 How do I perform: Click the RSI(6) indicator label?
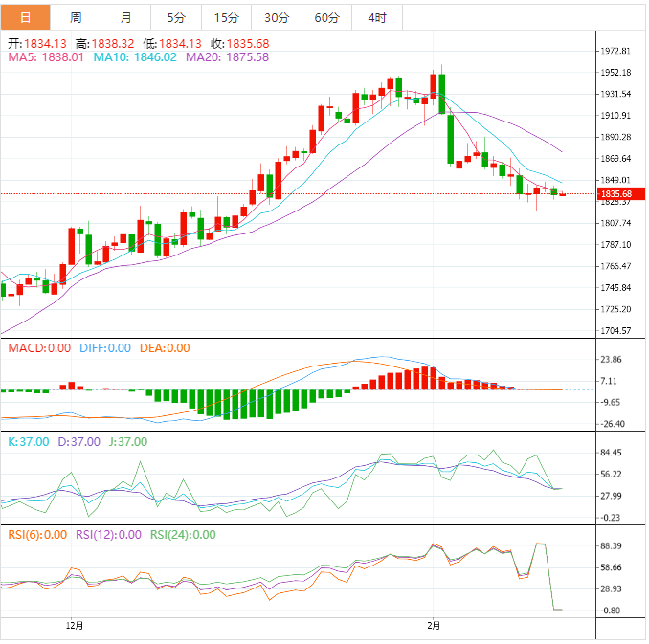point(37,535)
